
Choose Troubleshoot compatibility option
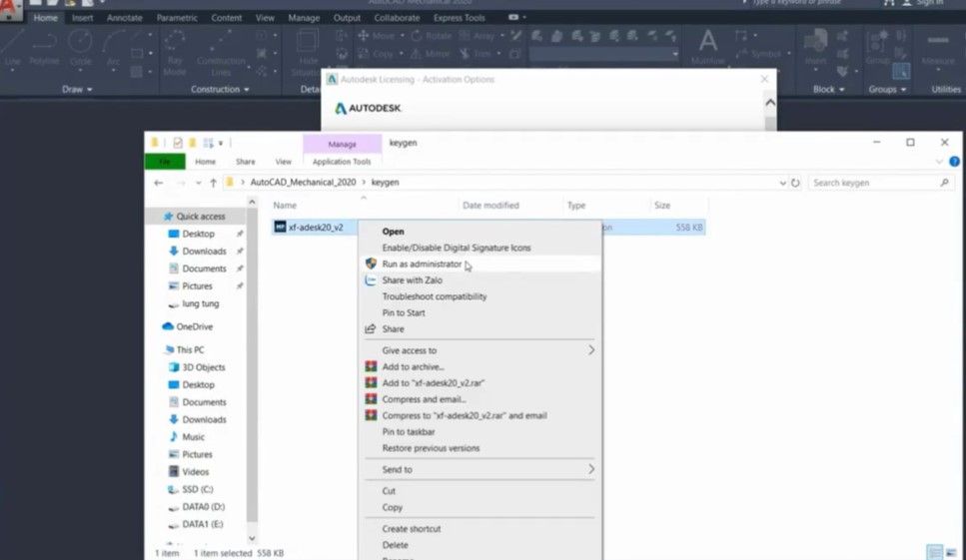435,296
